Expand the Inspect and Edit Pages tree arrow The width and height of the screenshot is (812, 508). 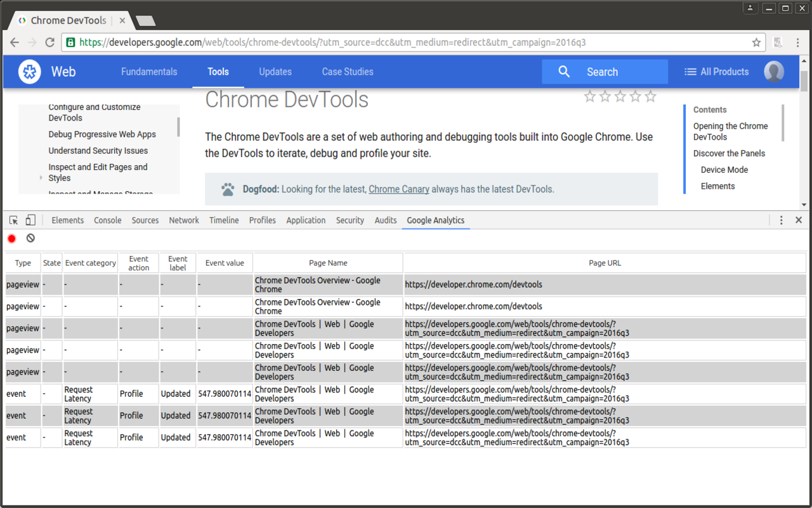click(x=41, y=178)
